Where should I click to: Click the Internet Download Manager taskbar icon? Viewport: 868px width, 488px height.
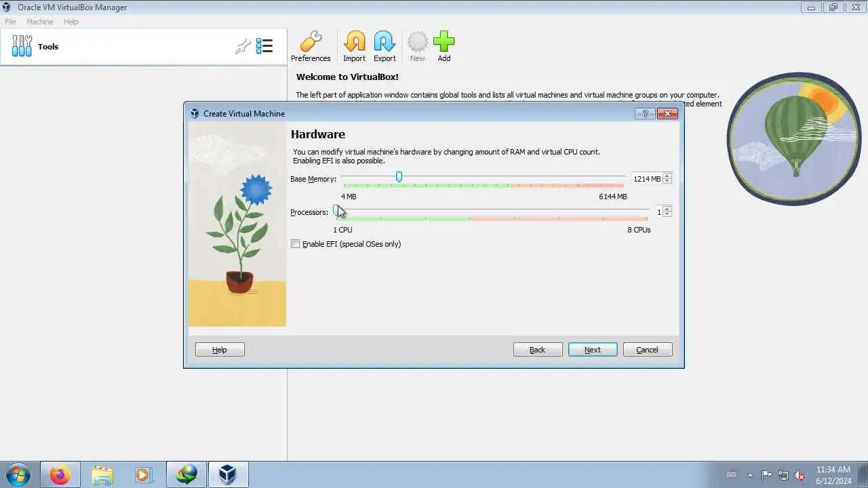186,474
